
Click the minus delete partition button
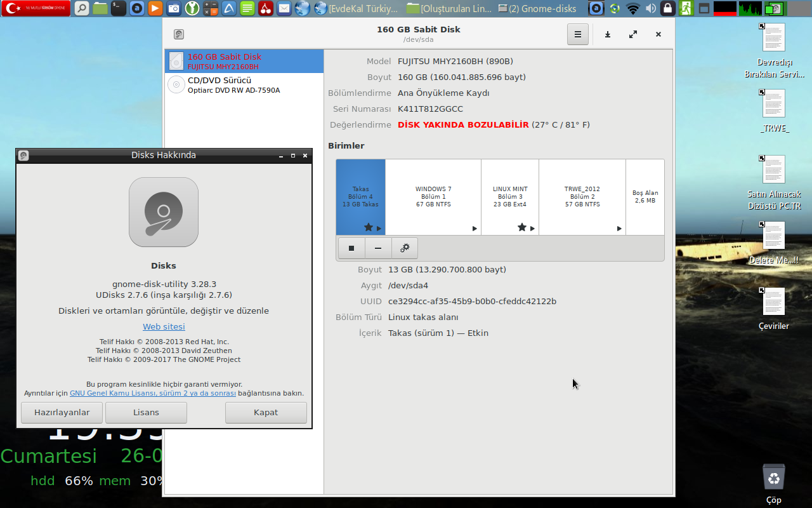click(378, 248)
